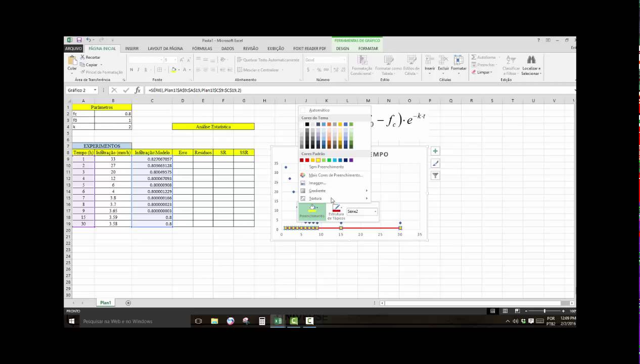Switch to the DADOS tab
Image resolution: width=640 pixels, height=364 pixels.
tap(227, 49)
